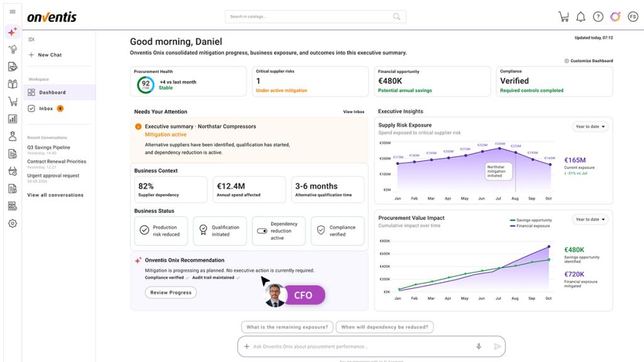Click the "When will dependency be reduced?" suggestion

coord(384,327)
